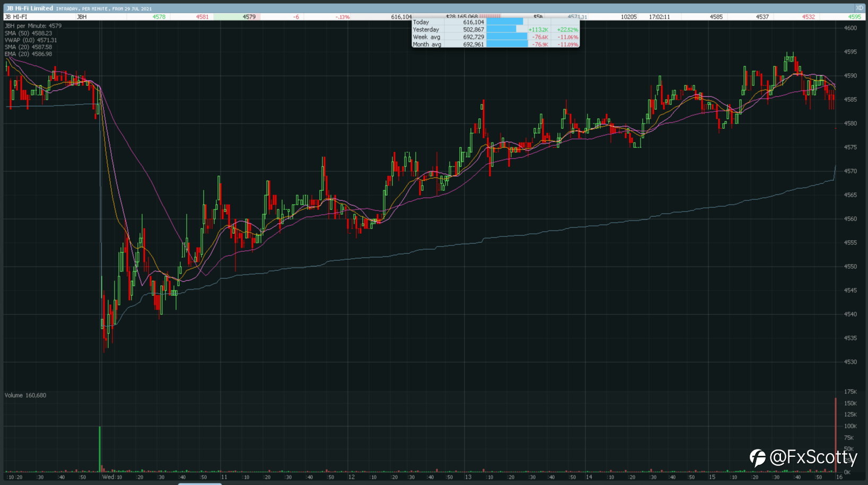
Task: Click the 616,104 volume cell in quote row
Action: pos(401,17)
